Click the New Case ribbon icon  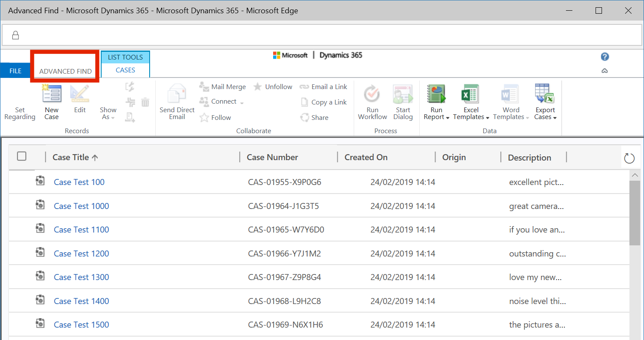[x=52, y=94]
